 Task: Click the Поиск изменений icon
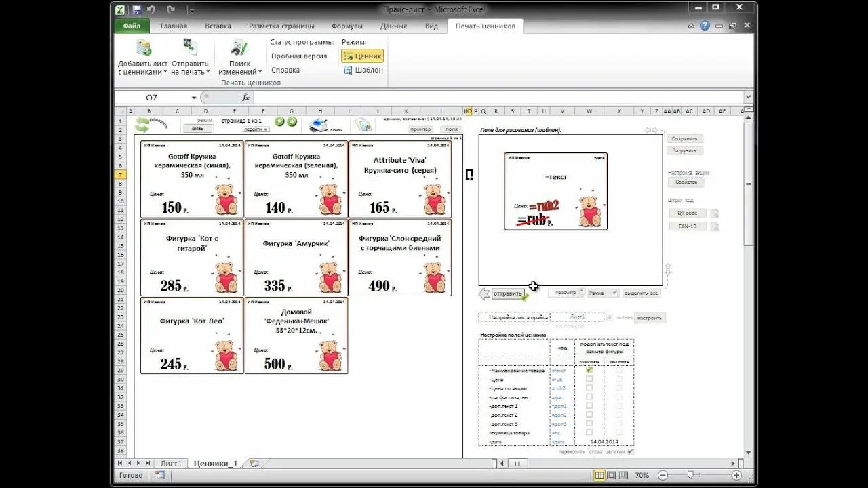click(239, 47)
